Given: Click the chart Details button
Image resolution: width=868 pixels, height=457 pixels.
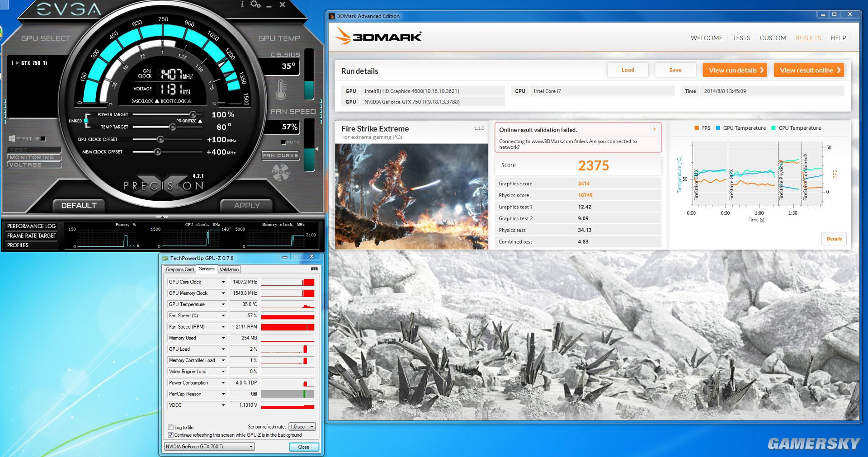Looking at the screenshot, I should 834,239.
